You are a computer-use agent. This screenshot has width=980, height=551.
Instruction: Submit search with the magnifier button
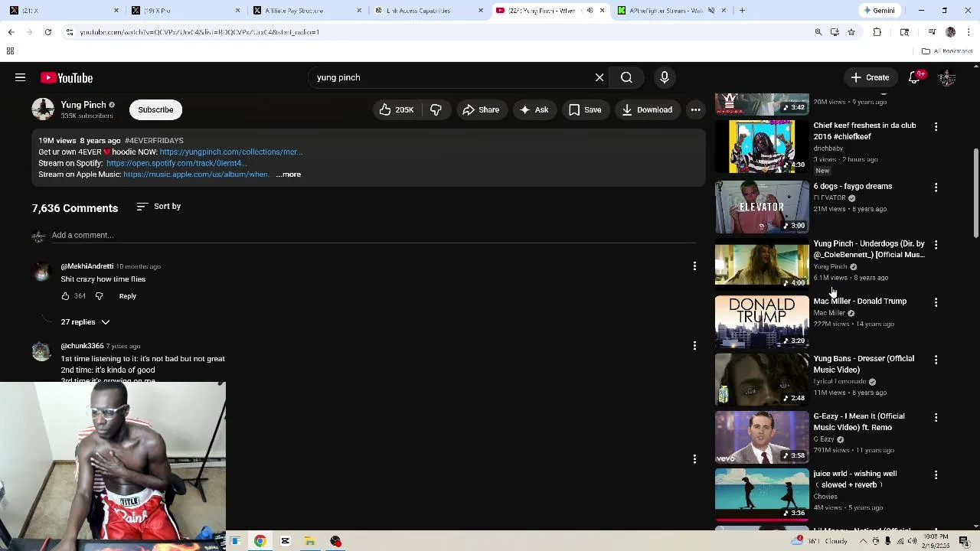(x=626, y=77)
